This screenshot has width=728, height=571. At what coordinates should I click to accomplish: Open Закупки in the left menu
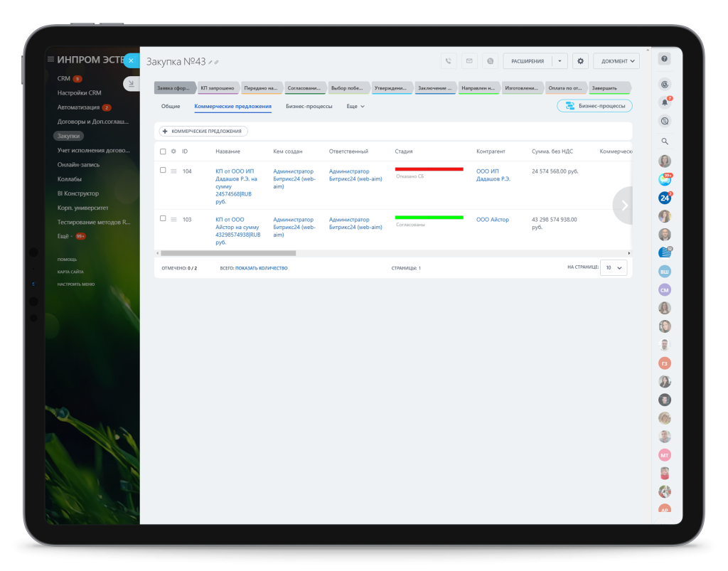click(68, 136)
